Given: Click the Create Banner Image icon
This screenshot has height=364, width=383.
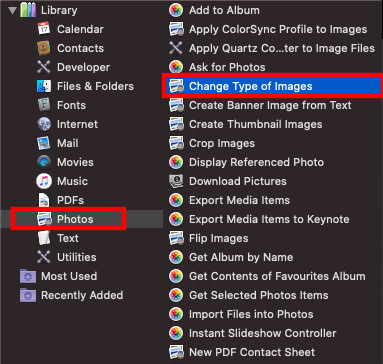Looking at the screenshot, I should click(x=176, y=105).
